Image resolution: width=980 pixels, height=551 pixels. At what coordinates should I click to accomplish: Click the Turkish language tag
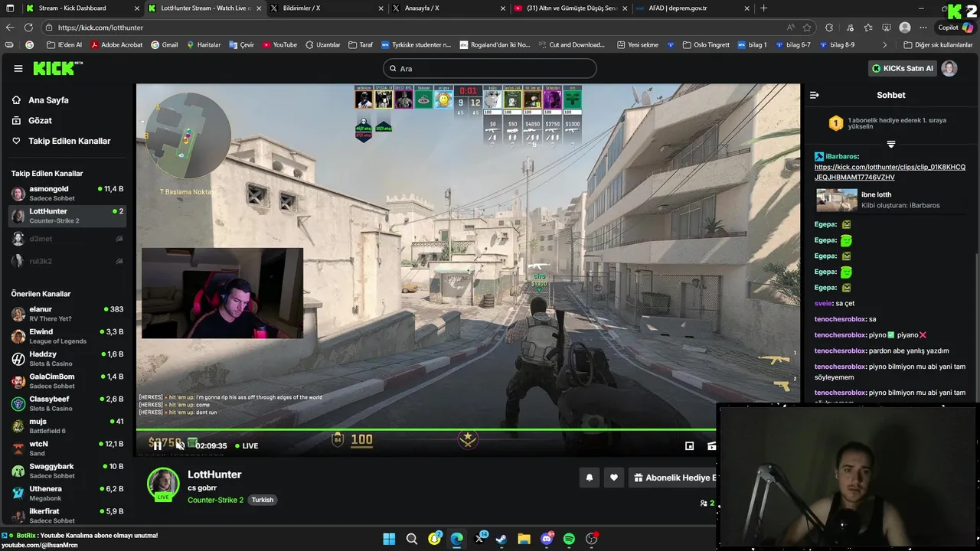(263, 500)
